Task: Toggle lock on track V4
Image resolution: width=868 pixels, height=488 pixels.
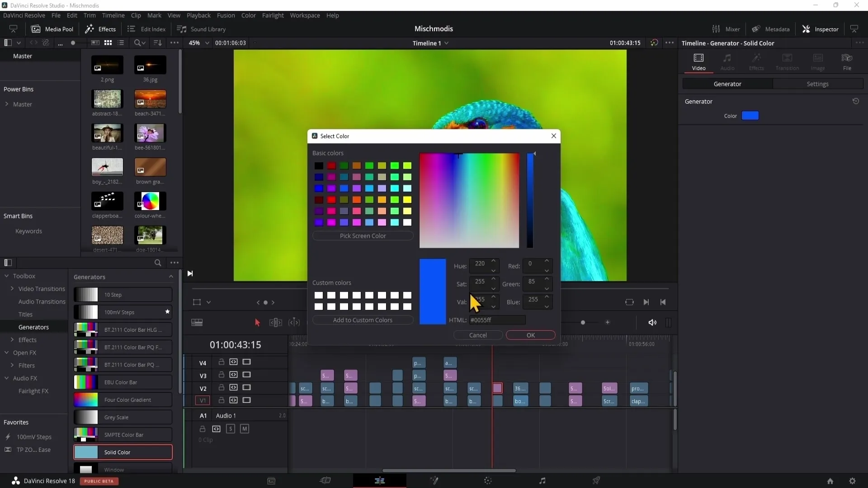Action: [222, 362]
